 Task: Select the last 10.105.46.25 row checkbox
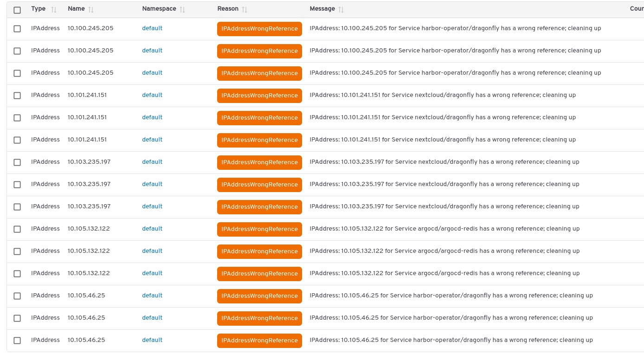17,341
